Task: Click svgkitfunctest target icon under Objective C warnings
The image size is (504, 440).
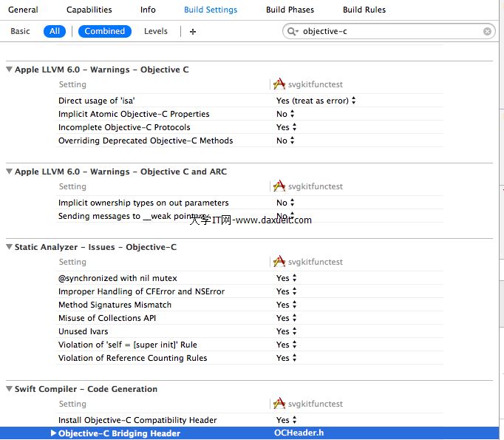Action: tap(279, 84)
